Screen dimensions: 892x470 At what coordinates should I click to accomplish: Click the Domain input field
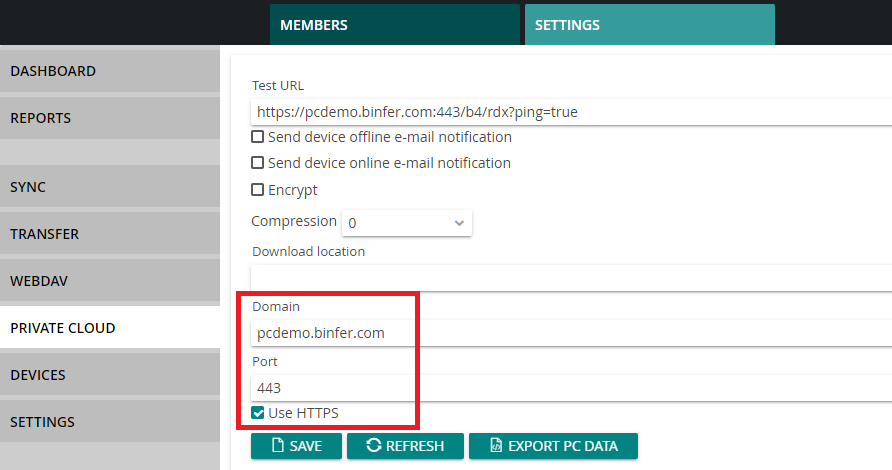pyautogui.click(x=571, y=333)
